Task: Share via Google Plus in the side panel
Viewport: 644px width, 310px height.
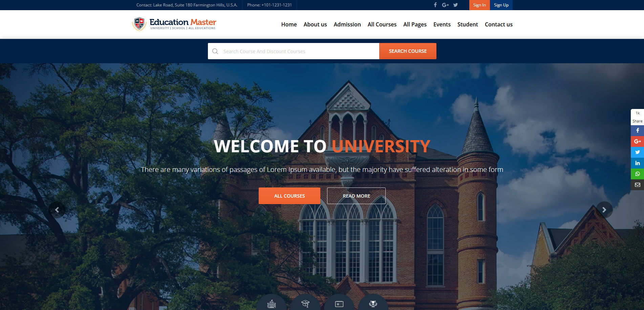Action: tap(637, 141)
